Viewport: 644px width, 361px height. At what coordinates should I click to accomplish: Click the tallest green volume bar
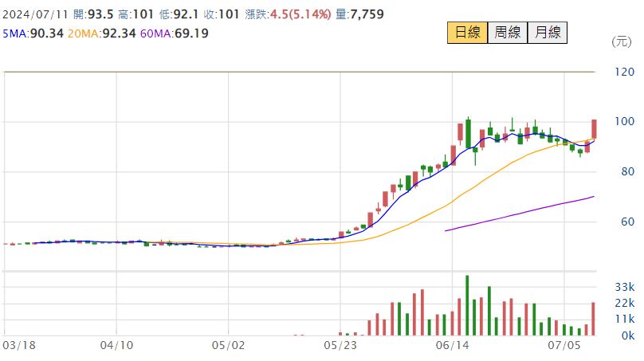(x=467, y=305)
